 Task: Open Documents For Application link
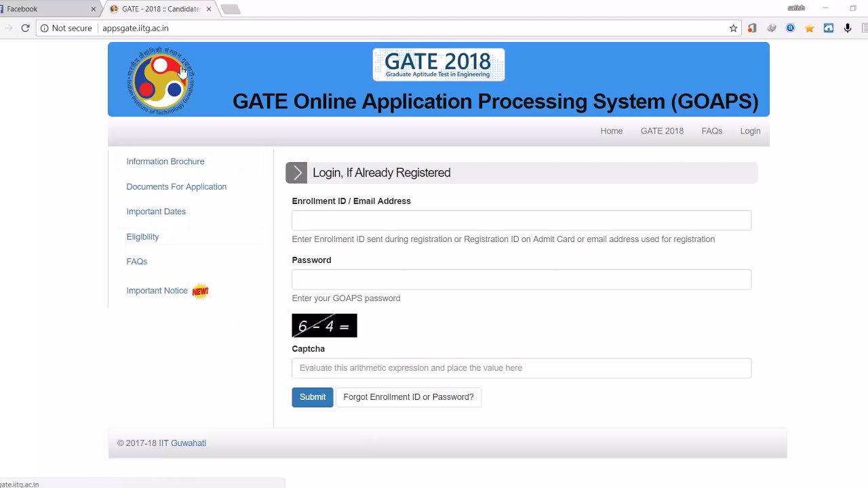click(x=176, y=186)
